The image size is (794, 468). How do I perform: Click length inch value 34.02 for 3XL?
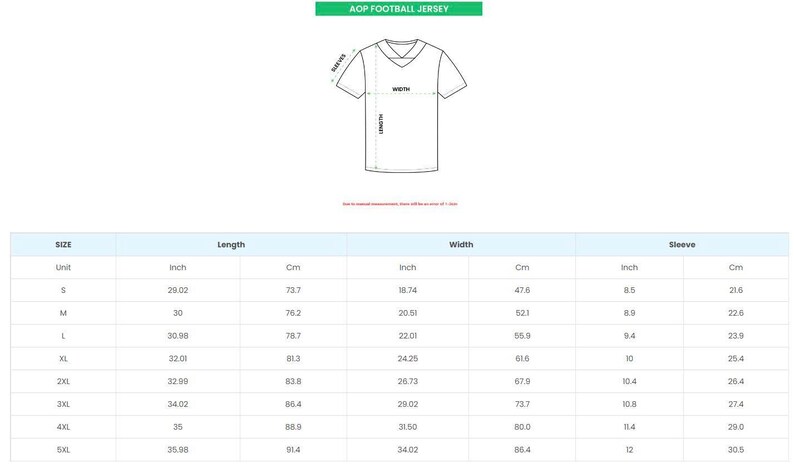pyautogui.click(x=178, y=404)
